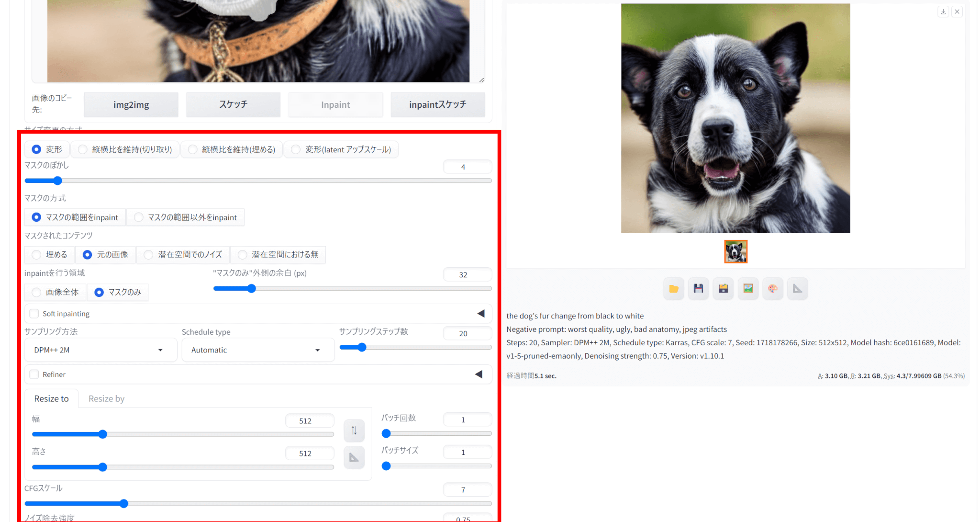Open the output images folder icon
The image size is (980, 522).
pyautogui.click(x=674, y=289)
